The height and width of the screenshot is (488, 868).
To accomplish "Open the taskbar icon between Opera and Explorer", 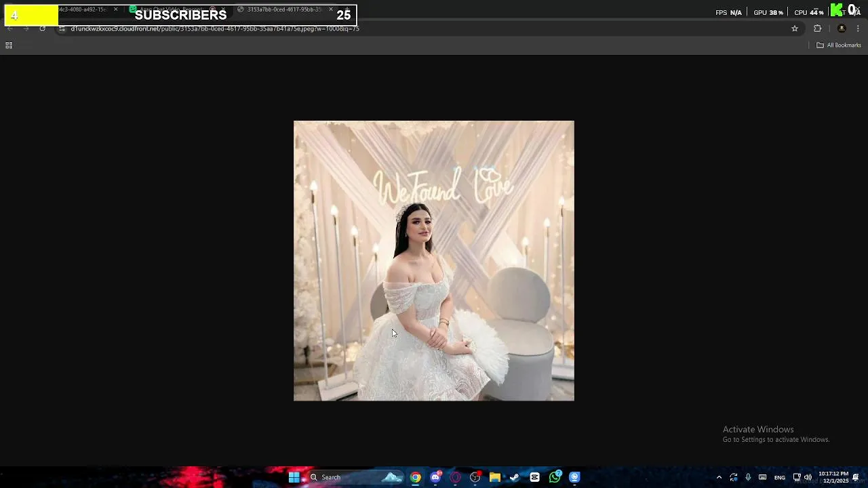I will pyautogui.click(x=475, y=477).
